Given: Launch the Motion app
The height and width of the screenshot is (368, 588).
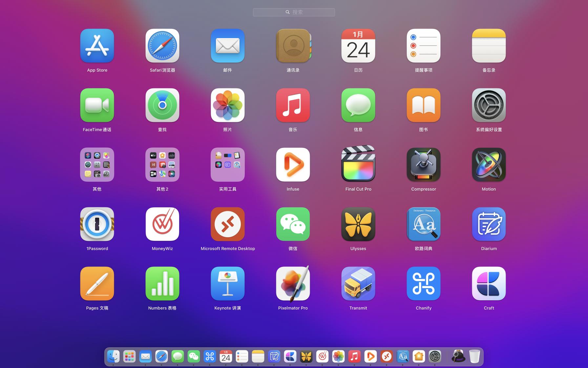Looking at the screenshot, I should 489,164.
